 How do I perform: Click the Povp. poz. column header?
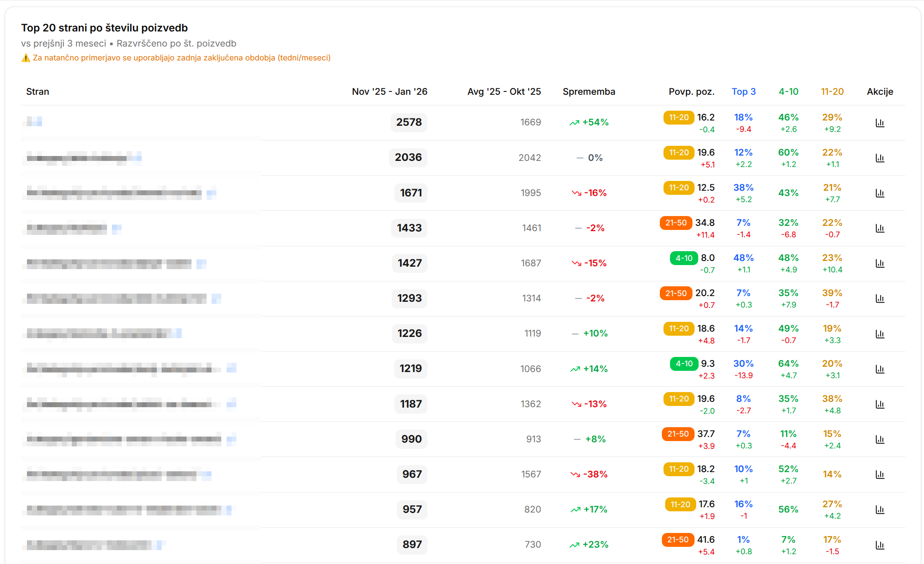pos(691,91)
